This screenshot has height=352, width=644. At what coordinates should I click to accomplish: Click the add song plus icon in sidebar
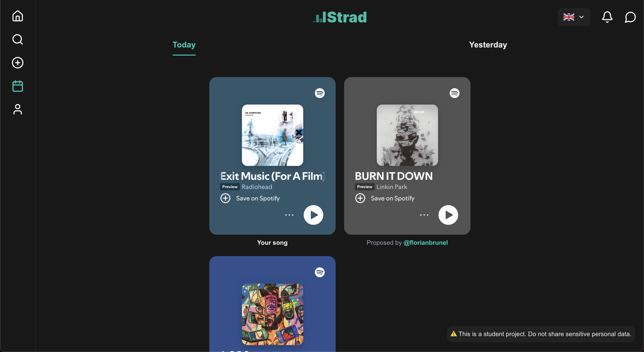tap(17, 63)
